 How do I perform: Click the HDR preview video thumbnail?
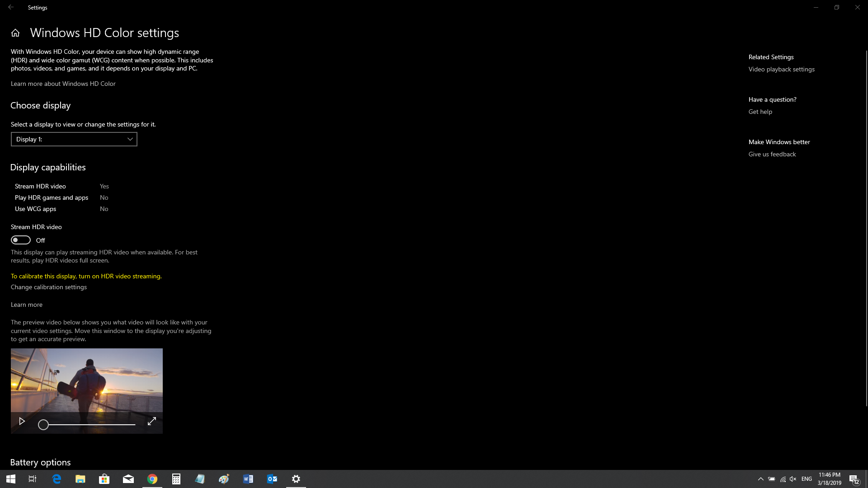[87, 380]
